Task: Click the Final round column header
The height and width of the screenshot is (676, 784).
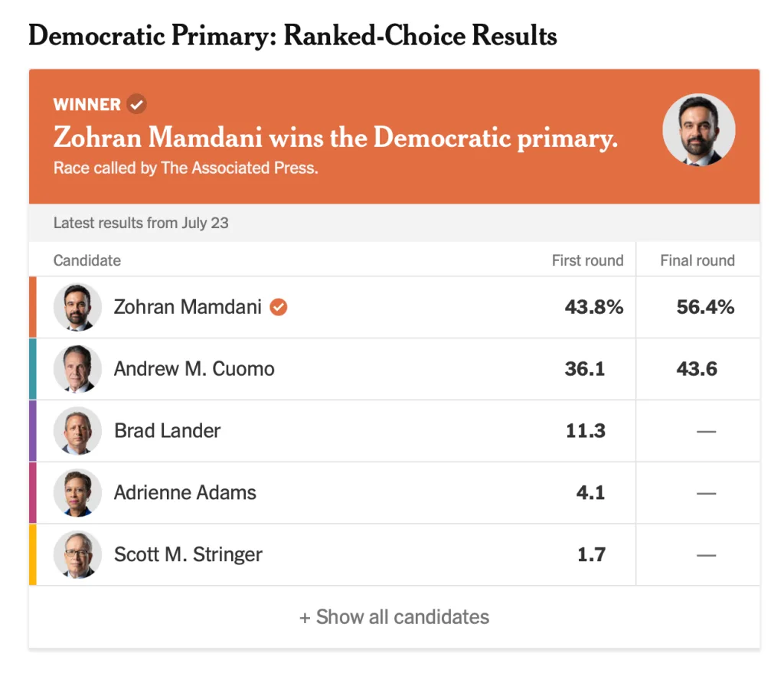Action: (x=697, y=260)
